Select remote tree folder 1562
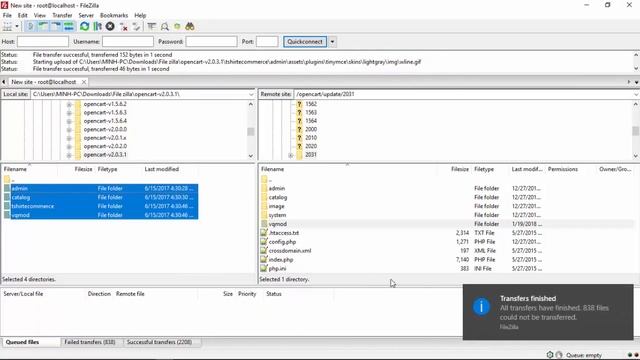The image size is (640, 360). tap(311, 104)
